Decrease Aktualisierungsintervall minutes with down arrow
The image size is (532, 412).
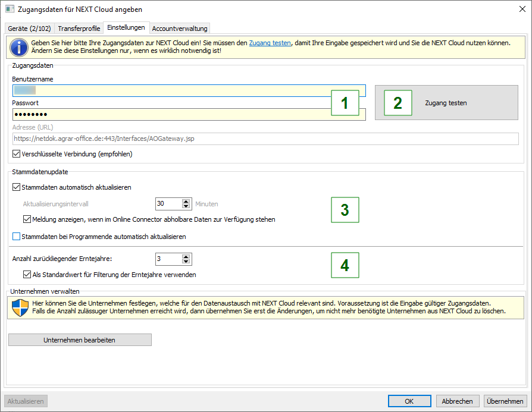coord(186,206)
